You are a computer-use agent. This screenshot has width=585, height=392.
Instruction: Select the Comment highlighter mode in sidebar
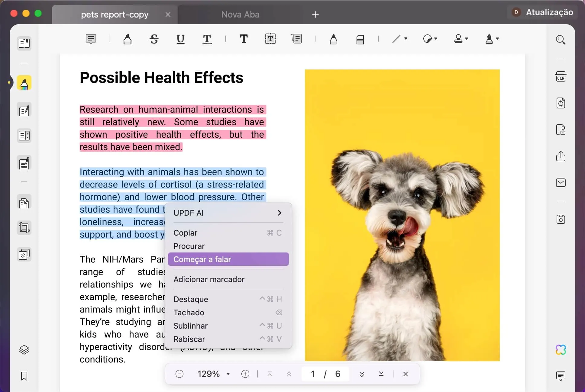(24, 83)
